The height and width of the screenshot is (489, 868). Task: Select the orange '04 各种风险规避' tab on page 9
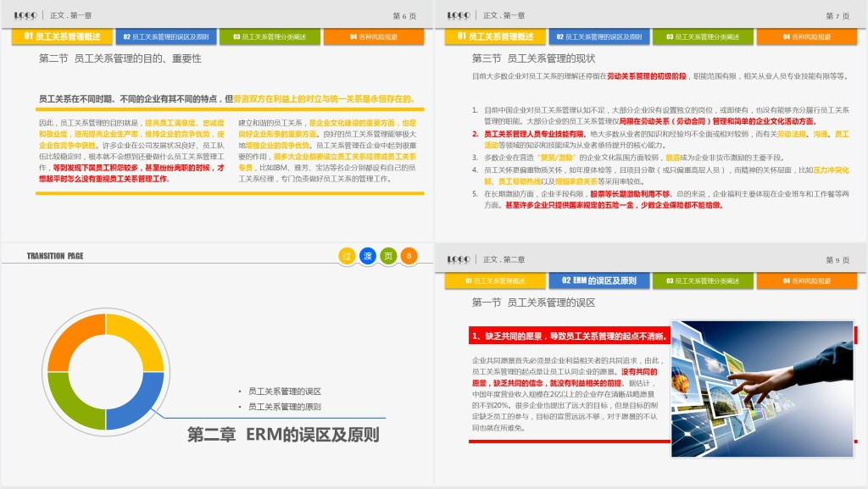pyautogui.click(x=806, y=281)
